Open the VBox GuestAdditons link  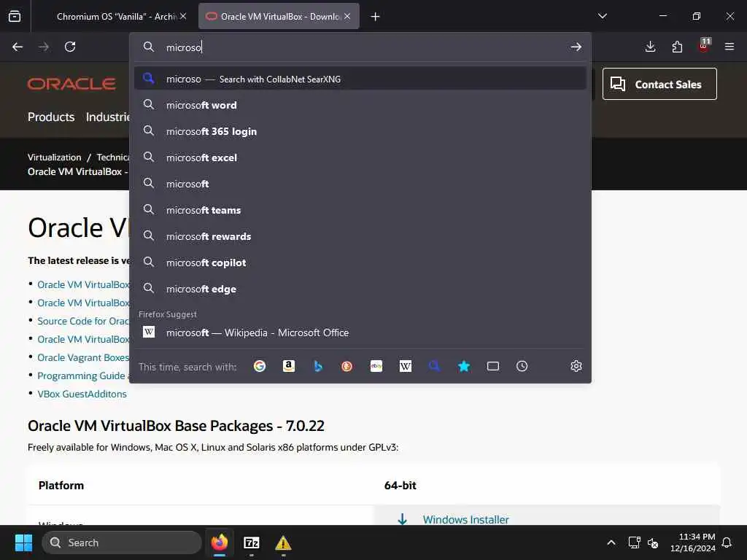tap(82, 394)
